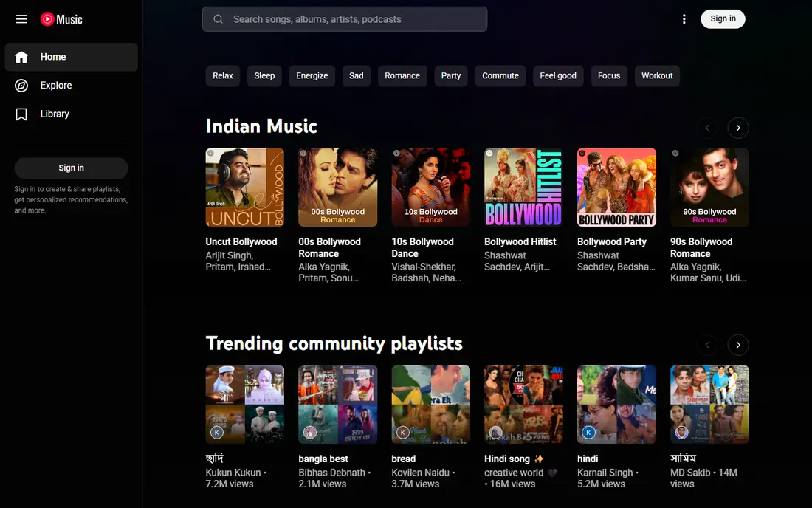The image size is (812, 508).
Task: Focus the search songs input field
Action: (345, 19)
